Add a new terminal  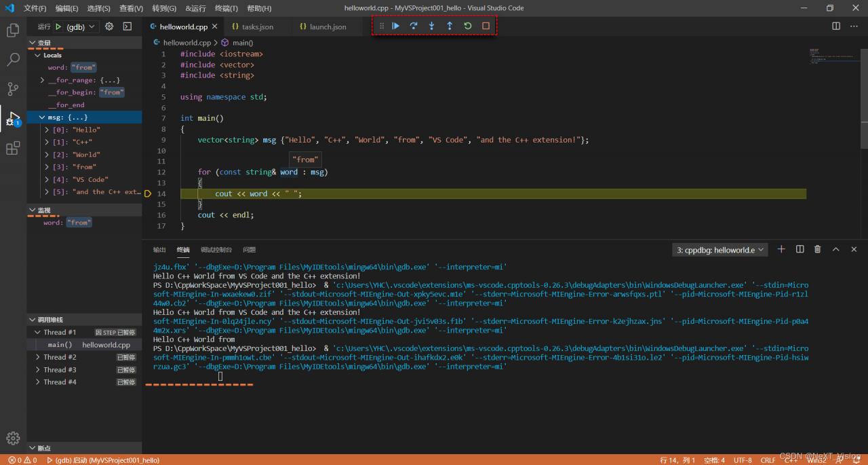781,249
